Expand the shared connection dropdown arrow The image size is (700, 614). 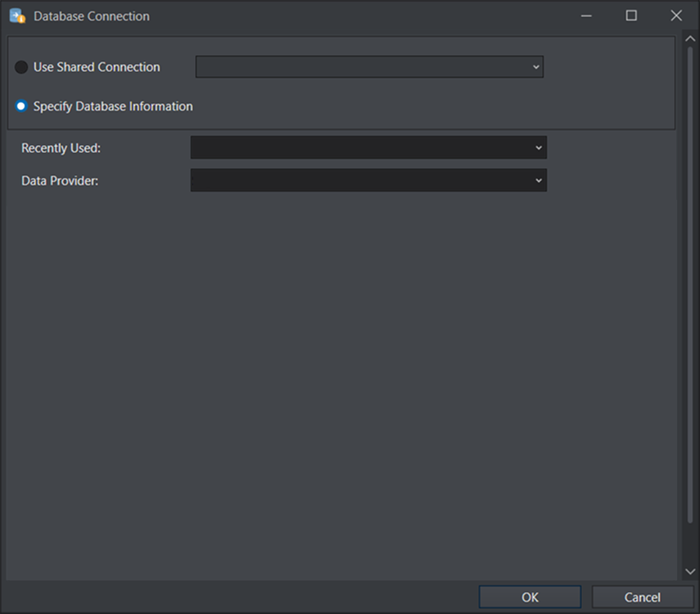tap(536, 67)
